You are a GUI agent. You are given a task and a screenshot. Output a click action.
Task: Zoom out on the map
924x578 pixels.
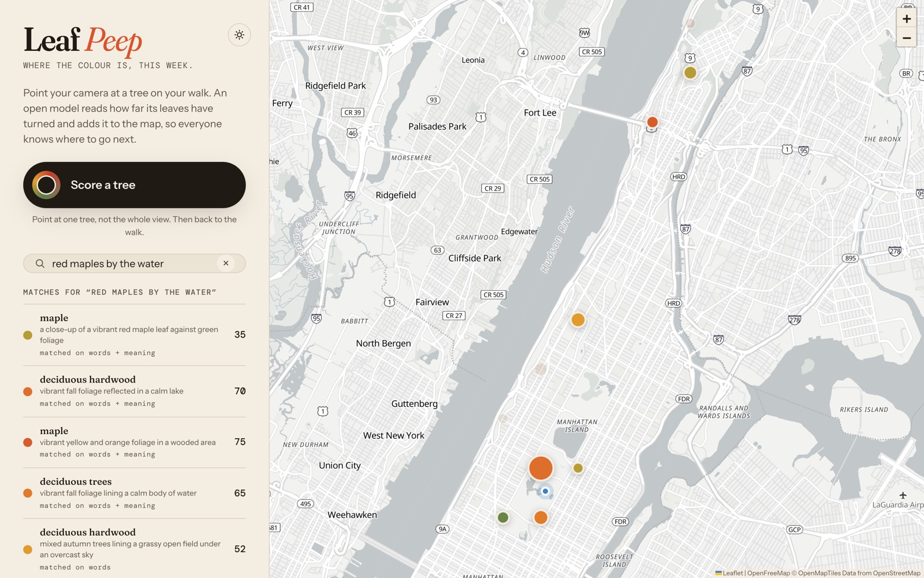(907, 38)
